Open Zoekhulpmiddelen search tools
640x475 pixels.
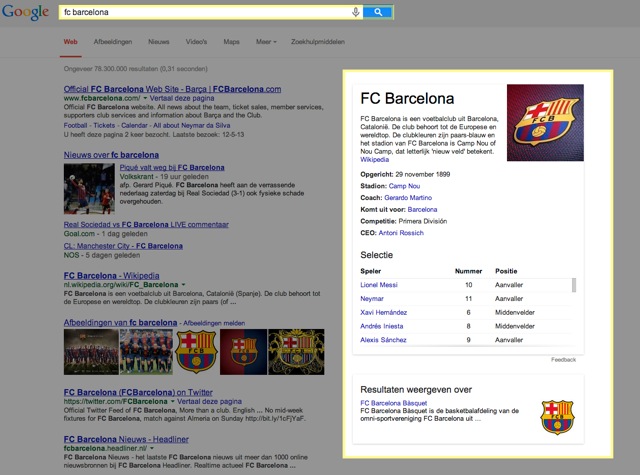tap(318, 42)
